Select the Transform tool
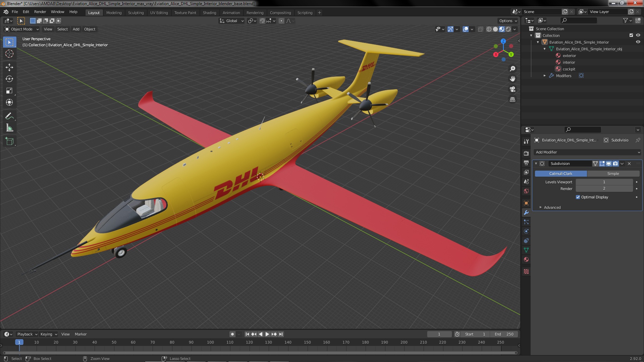 coord(9,102)
